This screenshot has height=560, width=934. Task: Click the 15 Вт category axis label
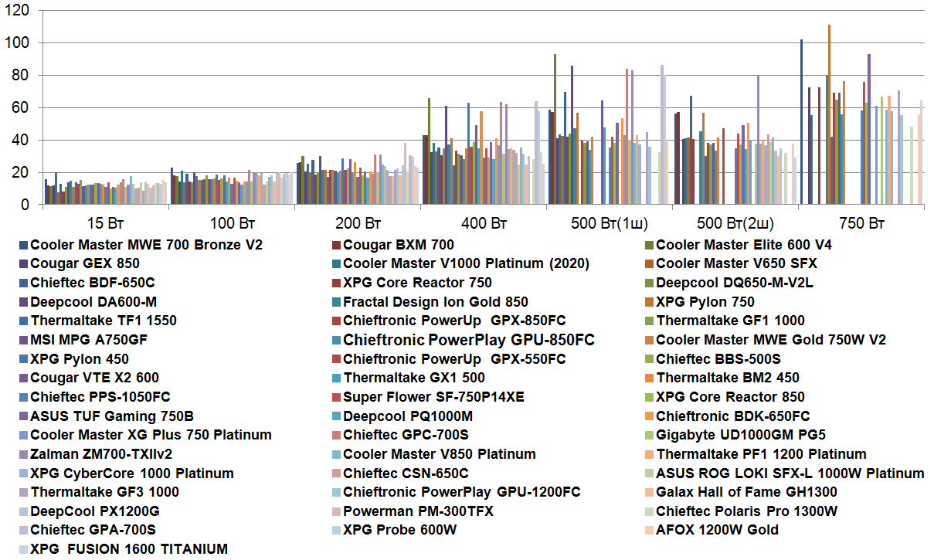point(105,223)
